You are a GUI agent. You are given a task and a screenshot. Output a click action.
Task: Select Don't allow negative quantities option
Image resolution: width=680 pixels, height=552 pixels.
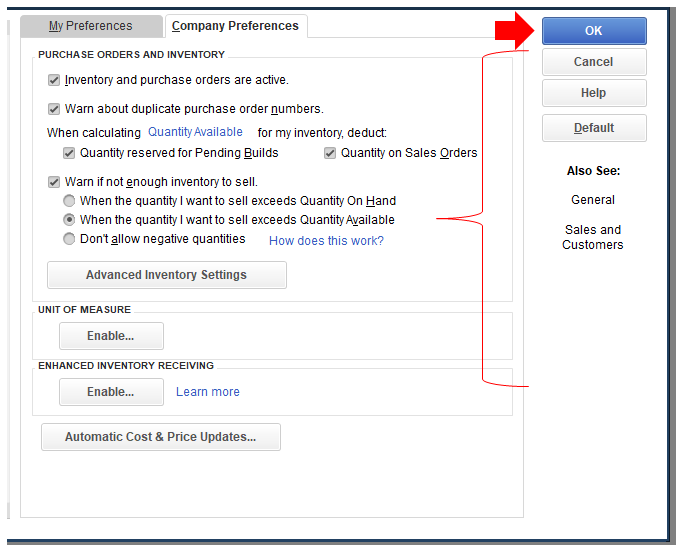69,239
